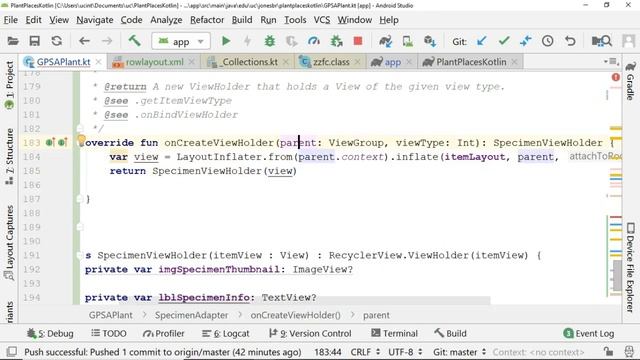
Task: Click SpecimenAdapter in breadcrumb bar
Action: (x=191, y=315)
